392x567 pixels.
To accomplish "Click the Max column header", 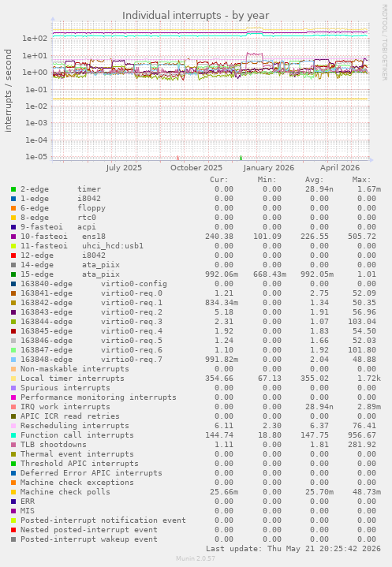I will (361, 180).
